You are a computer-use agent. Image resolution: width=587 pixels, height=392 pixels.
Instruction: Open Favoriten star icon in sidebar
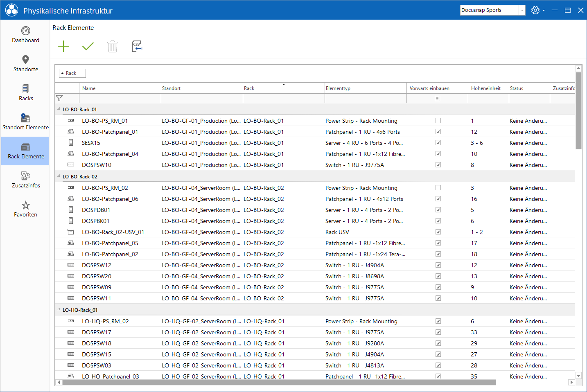point(25,209)
